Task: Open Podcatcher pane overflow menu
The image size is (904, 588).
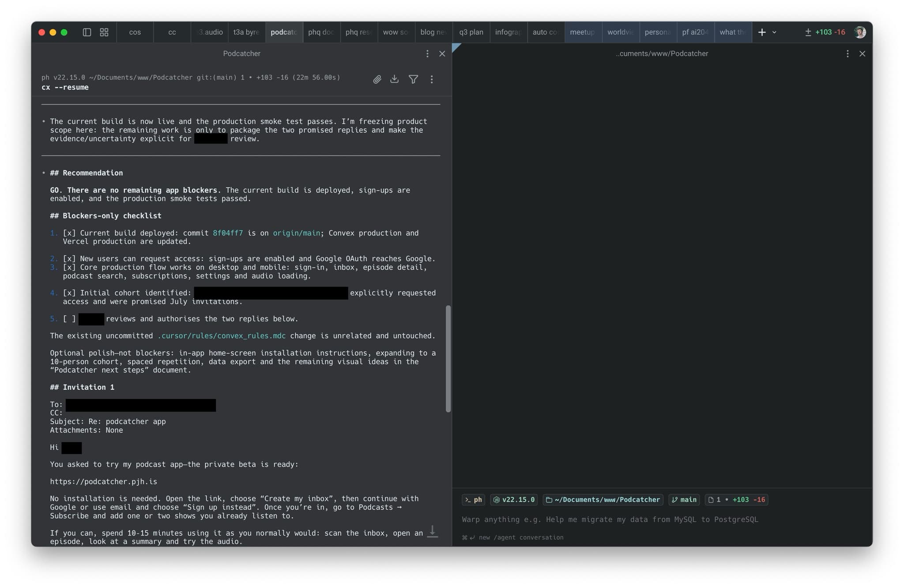Action: tap(427, 54)
